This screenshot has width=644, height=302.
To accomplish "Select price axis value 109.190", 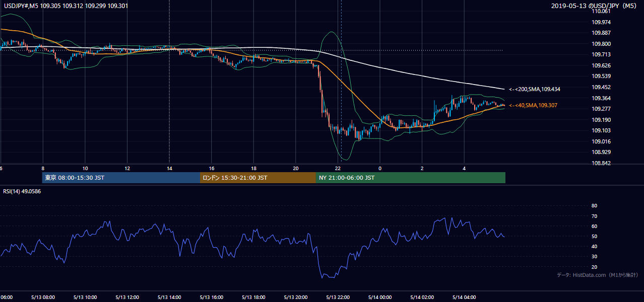I will click(x=601, y=120).
